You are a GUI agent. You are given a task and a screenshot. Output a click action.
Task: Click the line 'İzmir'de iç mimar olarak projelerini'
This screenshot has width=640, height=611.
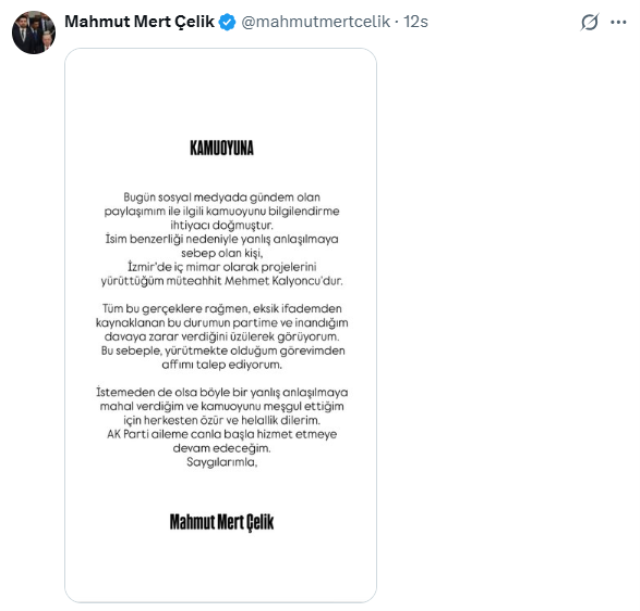click(x=222, y=267)
